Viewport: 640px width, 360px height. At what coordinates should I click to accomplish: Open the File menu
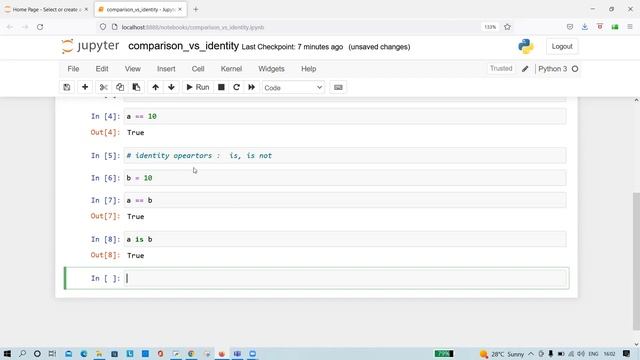[x=73, y=69]
